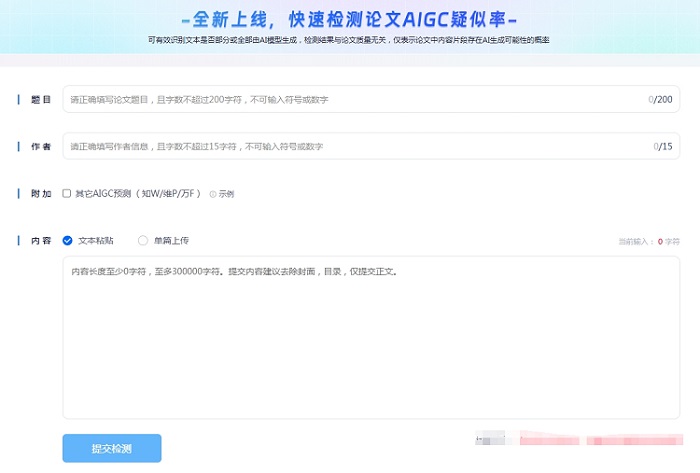Click the 题目 title input field

350,100
